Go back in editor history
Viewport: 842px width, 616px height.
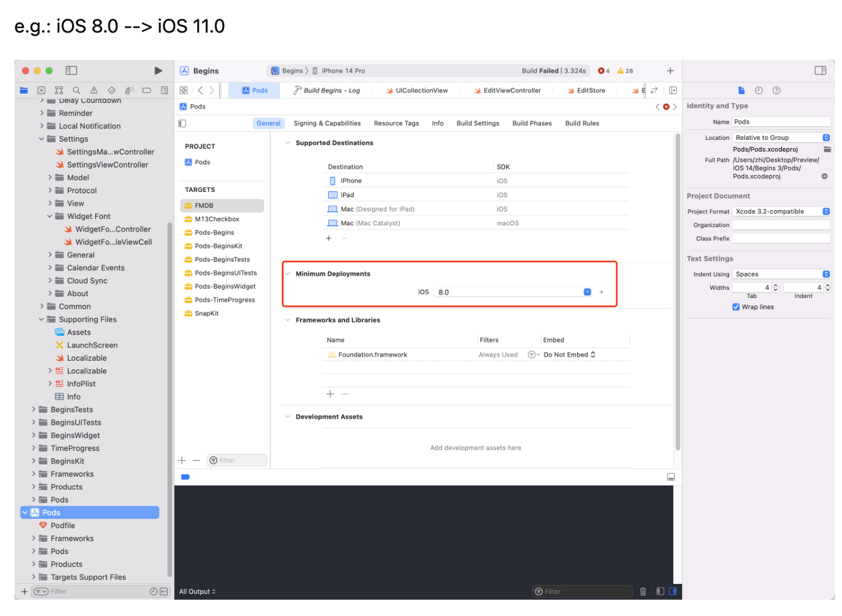(x=200, y=90)
